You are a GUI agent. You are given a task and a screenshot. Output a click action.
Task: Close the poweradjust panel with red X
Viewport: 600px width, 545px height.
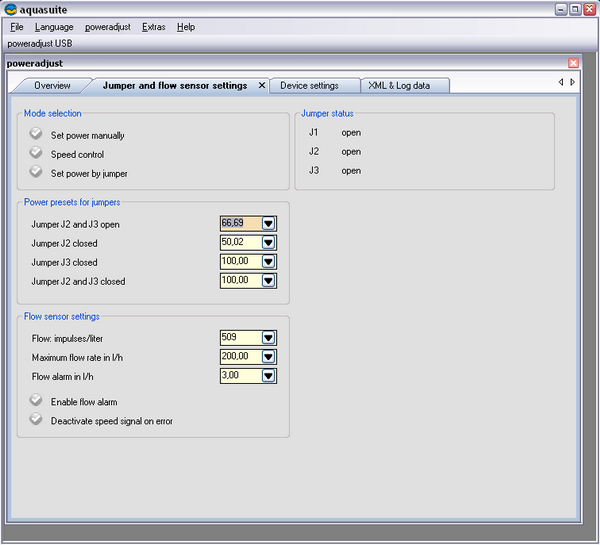(x=573, y=63)
